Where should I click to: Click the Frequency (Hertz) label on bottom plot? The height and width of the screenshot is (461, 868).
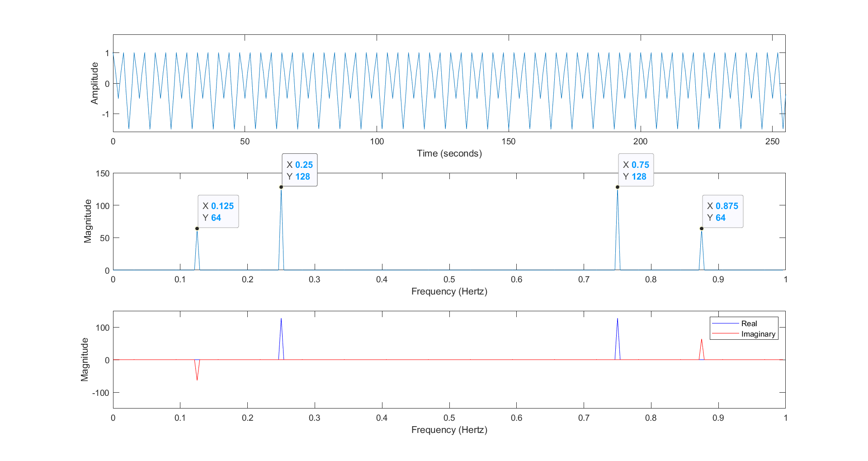click(x=449, y=430)
